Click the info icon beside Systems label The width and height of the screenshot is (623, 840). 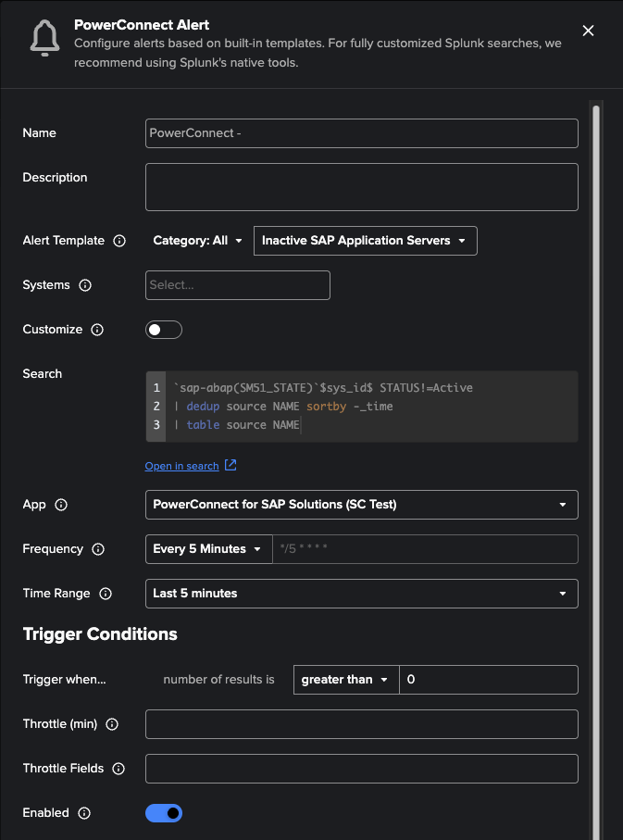tap(85, 285)
